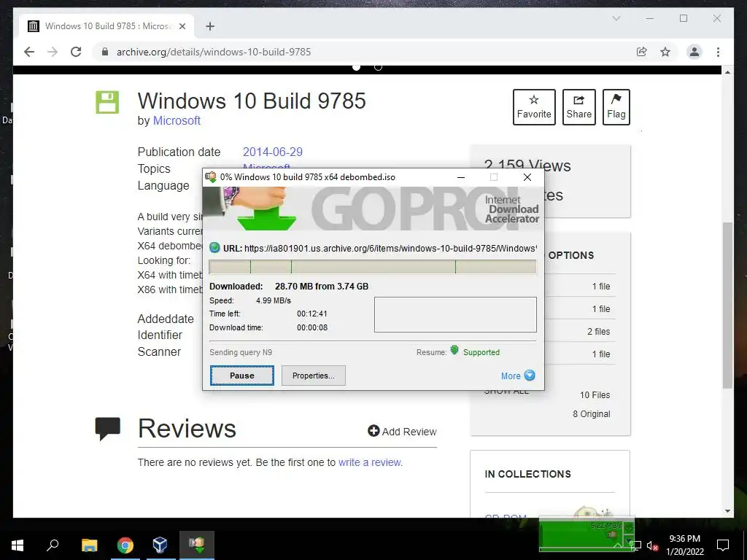747x560 pixels.
Task: Click the globe icon beside URL
Action: [214, 248]
